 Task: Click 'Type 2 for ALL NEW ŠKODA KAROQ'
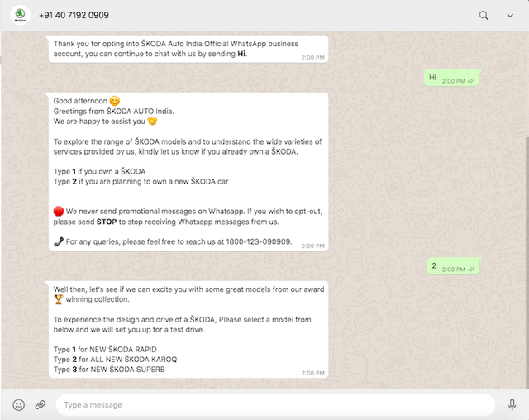pyautogui.click(x=115, y=360)
